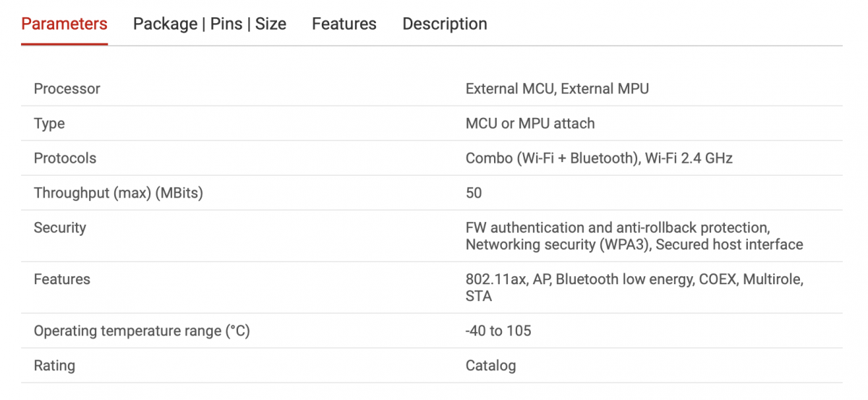Open the Features tab
The width and height of the screenshot is (868, 400).
344,24
